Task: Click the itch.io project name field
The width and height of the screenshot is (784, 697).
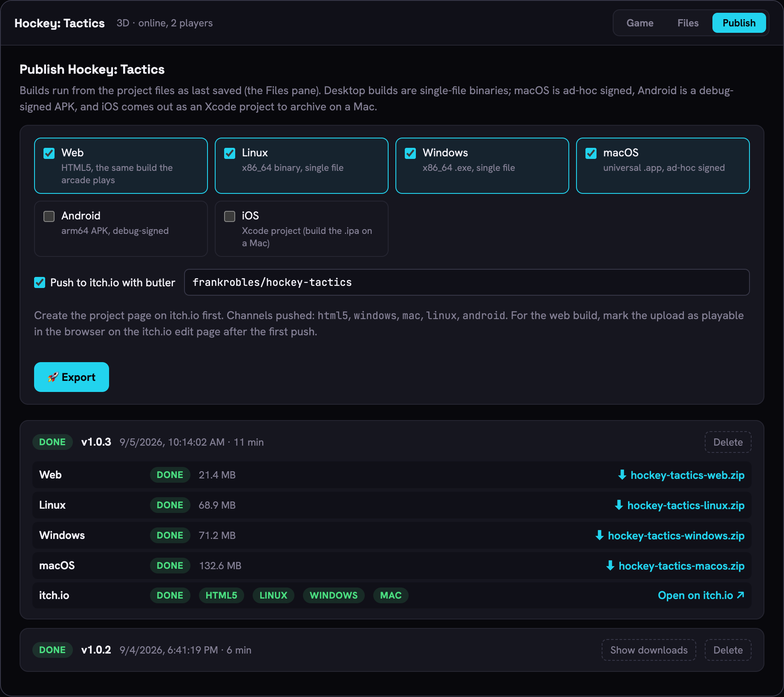Action: [467, 282]
